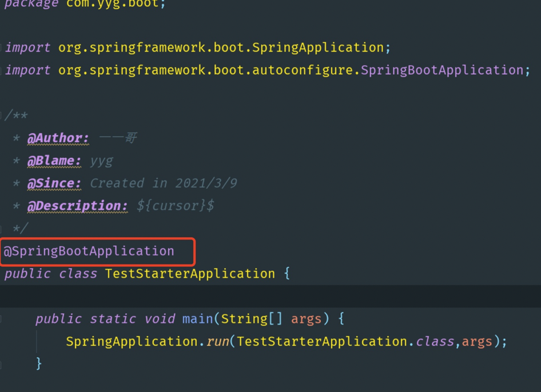Click the opening brace after TestStarterApplication
This screenshot has width=541, height=392.
[287, 274]
